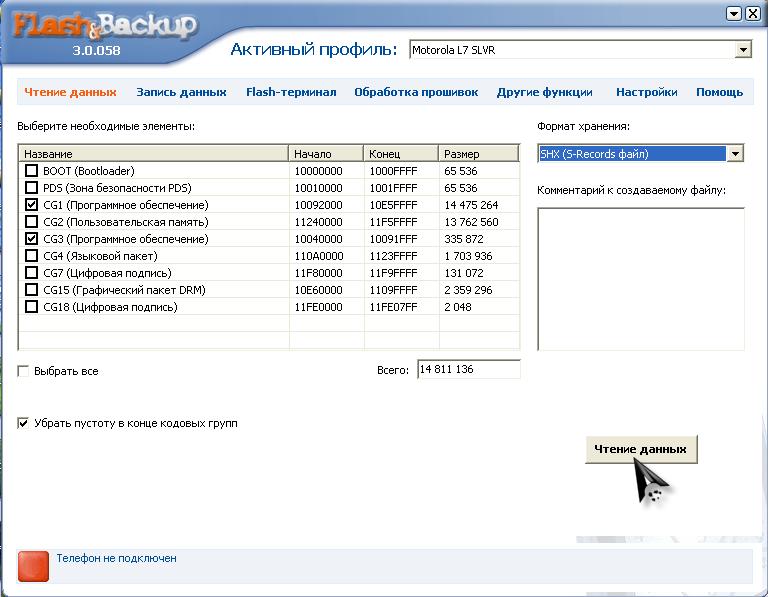Screen dimensions: 768x597
Task: Check the CG2 user memory checkbox
Action: (31, 221)
